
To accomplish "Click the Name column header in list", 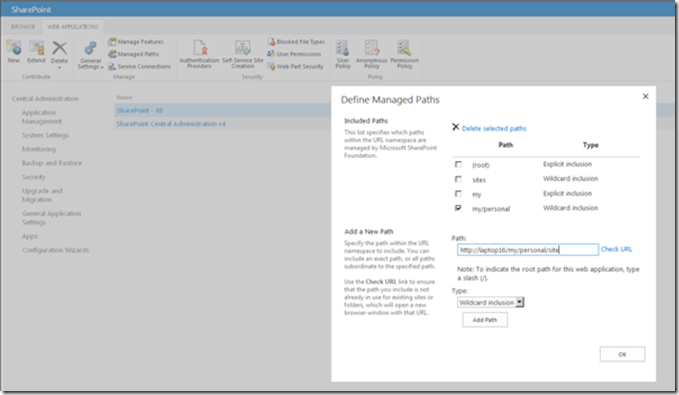I will (x=124, y=97).
